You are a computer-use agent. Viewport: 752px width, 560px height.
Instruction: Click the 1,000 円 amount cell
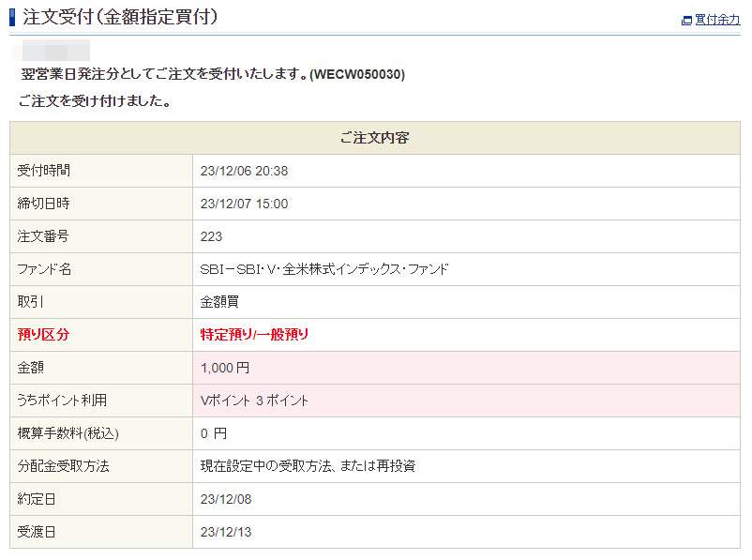(225, 368)
